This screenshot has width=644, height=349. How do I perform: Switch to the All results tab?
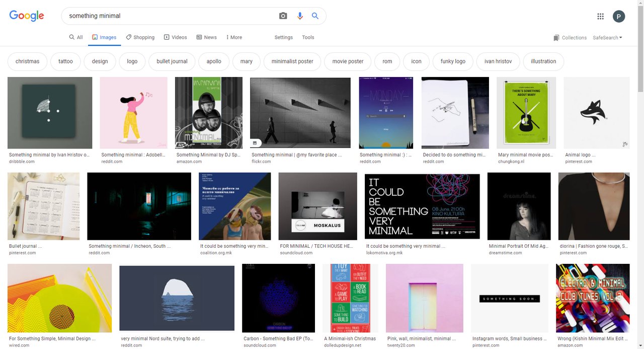76,37
